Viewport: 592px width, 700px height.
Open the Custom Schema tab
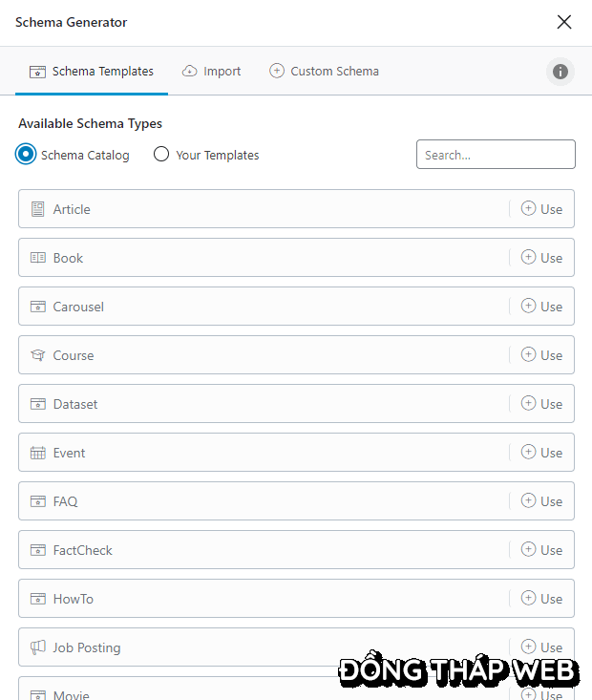pyautogui.click(x=324, y=72)
